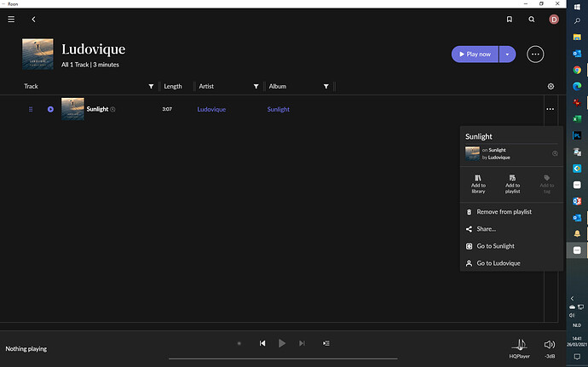Open the Artist column filter
The height and width of the screenshot is (367, 588).
(x=256, y=86)
